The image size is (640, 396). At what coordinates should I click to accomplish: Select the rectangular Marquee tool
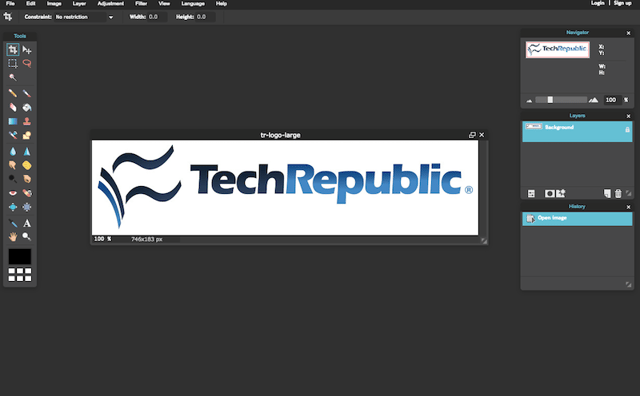tap(13, 64)
